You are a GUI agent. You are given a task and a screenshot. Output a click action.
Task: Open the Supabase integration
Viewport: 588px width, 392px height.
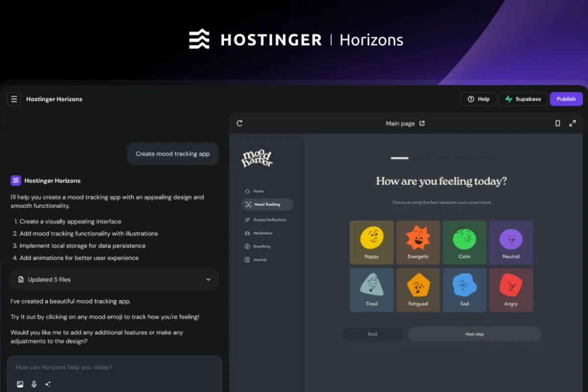(523, 99)
